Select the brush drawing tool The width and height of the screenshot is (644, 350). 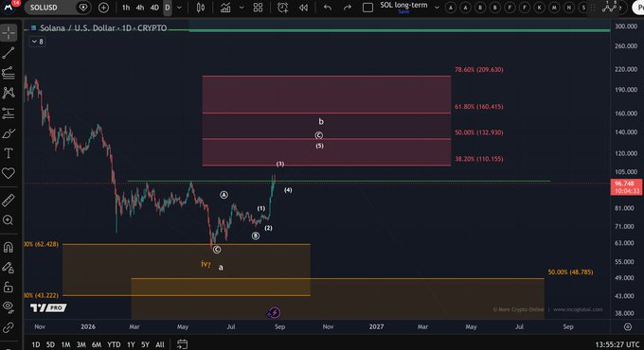9,133
